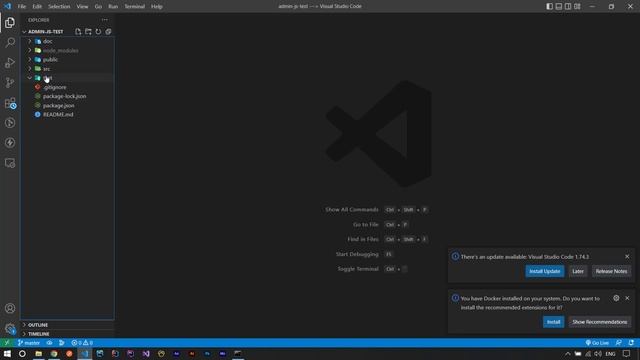Open the Extensions view

point(10,103)
